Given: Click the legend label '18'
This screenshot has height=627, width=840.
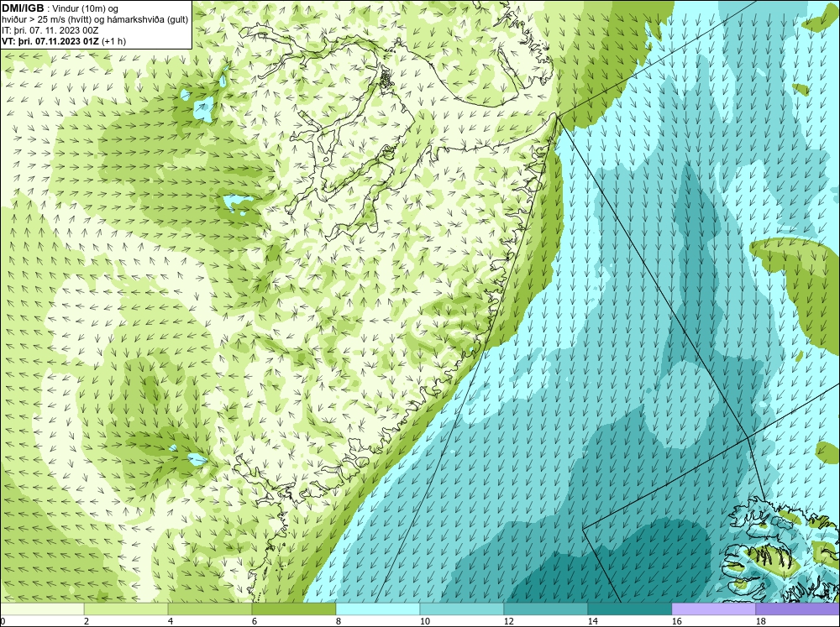Looking at the screenshot, I should click(x=760, y=621).
